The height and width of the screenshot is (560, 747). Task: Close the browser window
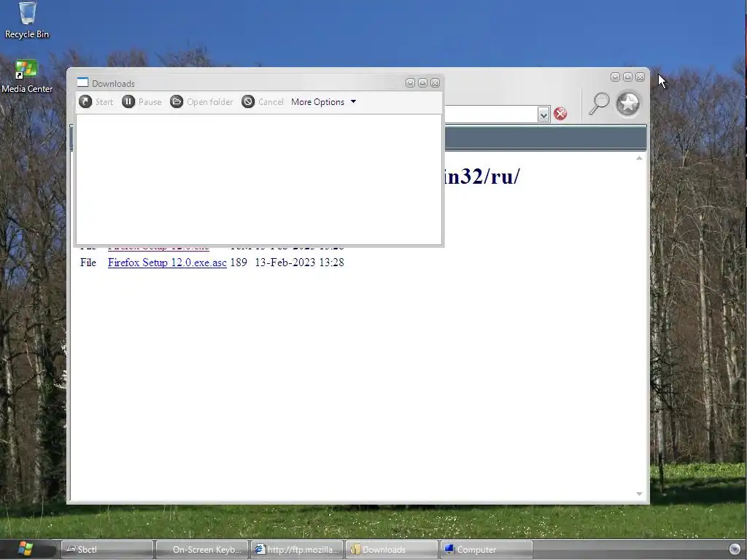point(640,77)
